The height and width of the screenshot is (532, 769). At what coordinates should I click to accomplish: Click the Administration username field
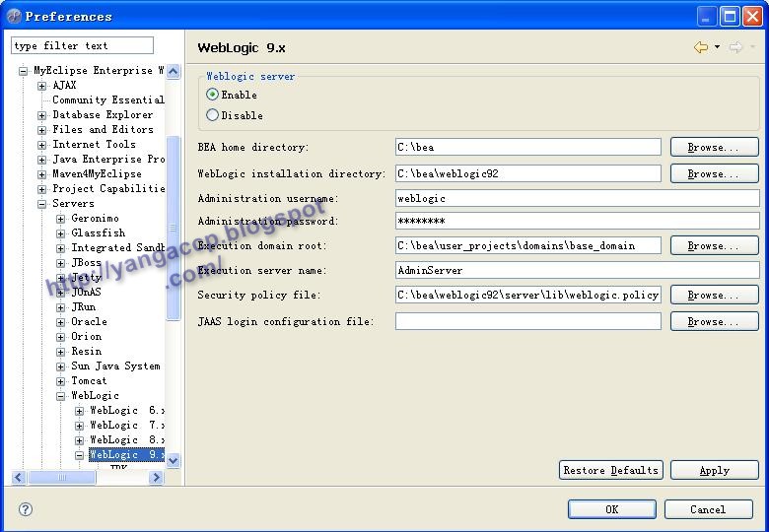pyautogui.click(x=577, y=198)
